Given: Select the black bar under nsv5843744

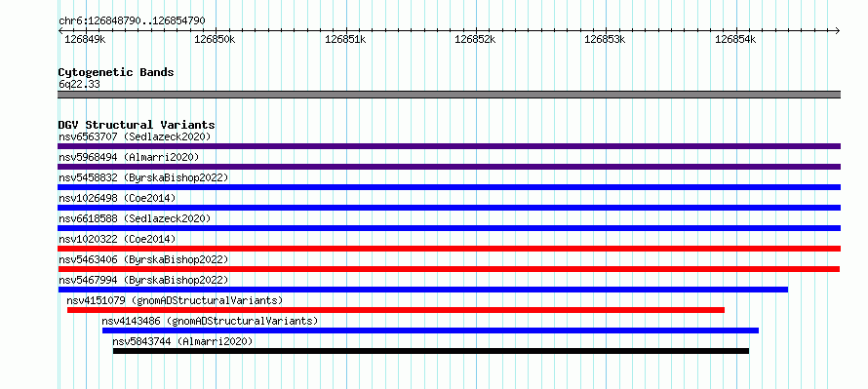Looking at the screenshot, I should tap(431, 351).
